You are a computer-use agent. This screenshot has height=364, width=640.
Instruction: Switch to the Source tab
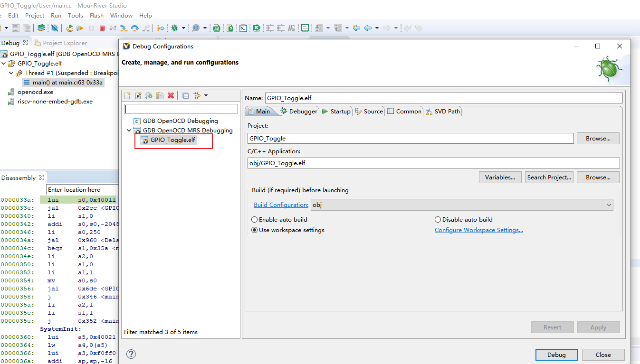(x=369, y=111)
